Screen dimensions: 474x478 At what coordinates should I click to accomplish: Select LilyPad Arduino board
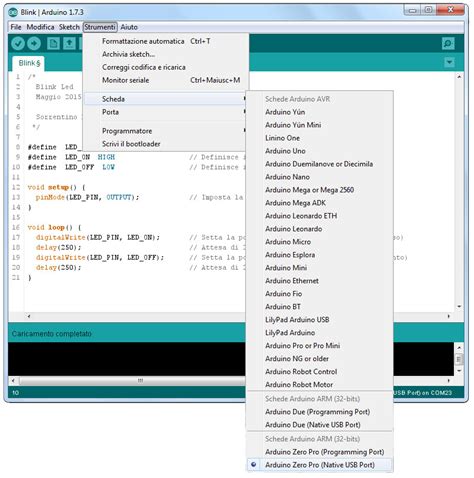320,333
